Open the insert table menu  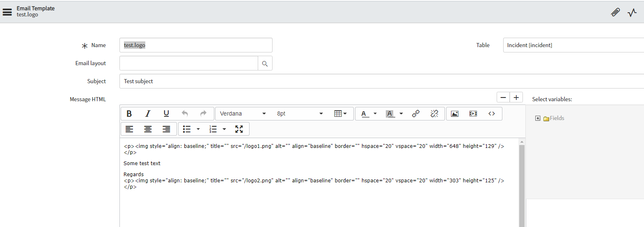click(340, 113)
